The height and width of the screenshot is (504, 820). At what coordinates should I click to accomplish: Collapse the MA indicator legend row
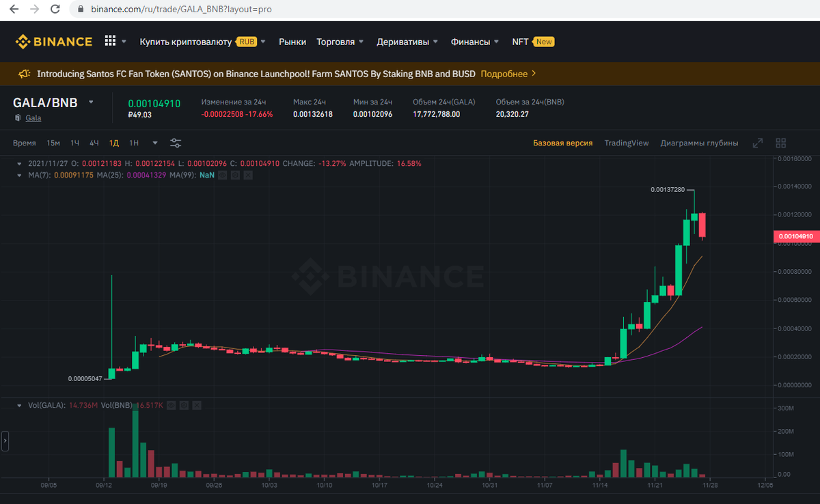click(19, 176)
